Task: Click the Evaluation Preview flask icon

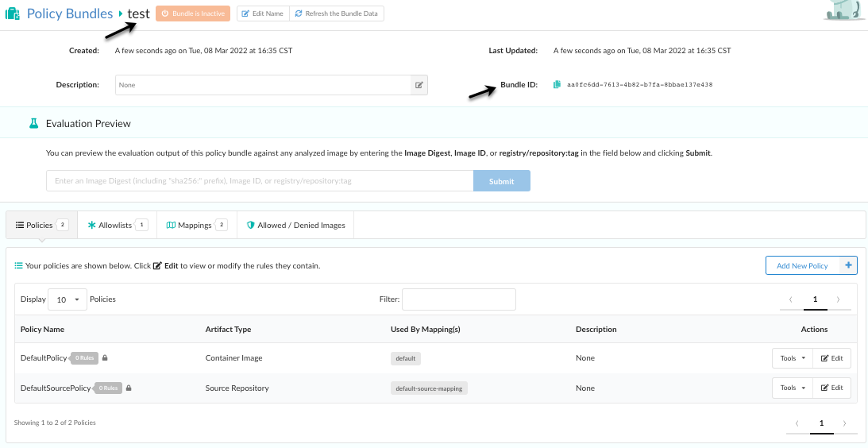Action: (x=33, y=124)
